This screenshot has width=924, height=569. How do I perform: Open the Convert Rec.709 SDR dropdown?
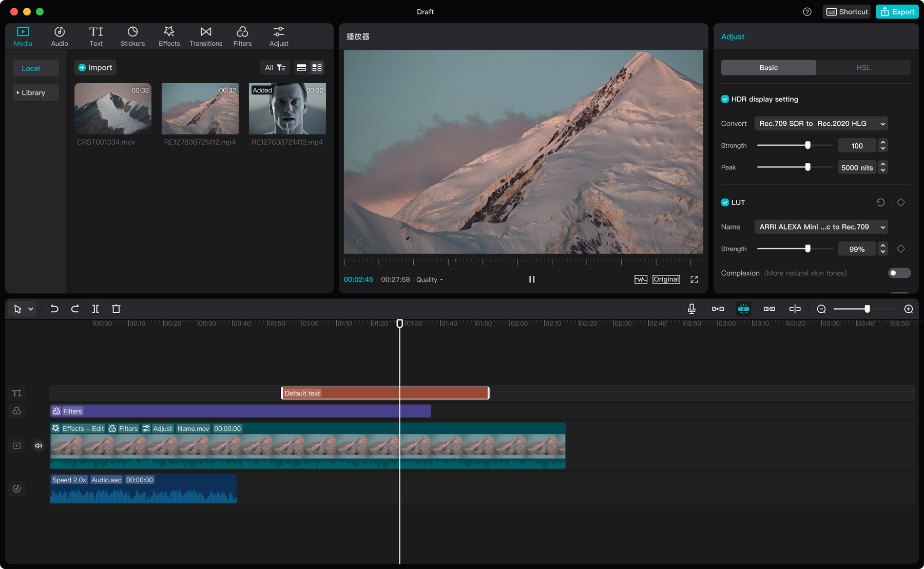coord(820,124)
